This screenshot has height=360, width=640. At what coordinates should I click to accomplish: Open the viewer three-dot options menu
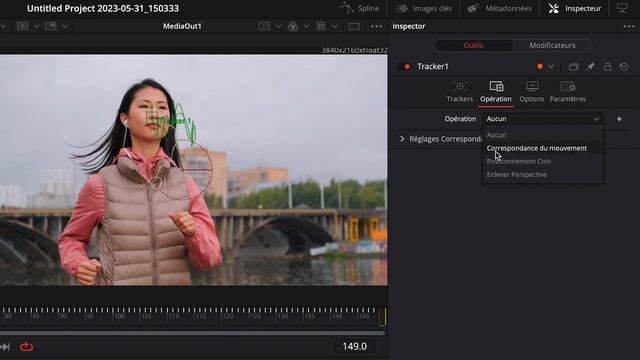pos(376,27)
